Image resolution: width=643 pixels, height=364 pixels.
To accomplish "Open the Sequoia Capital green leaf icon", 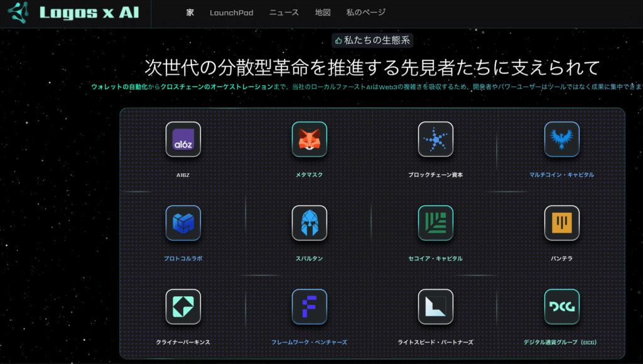I will pos(436,223).
